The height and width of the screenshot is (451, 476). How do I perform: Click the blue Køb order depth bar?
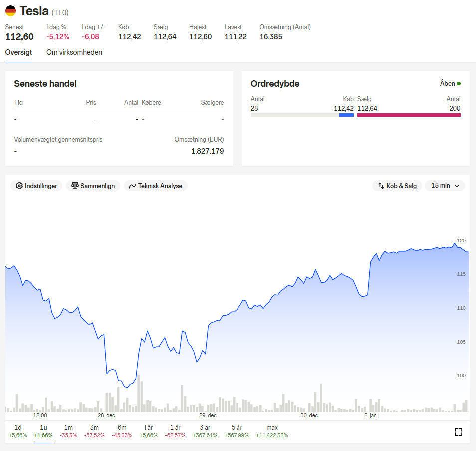click(346, 115)
